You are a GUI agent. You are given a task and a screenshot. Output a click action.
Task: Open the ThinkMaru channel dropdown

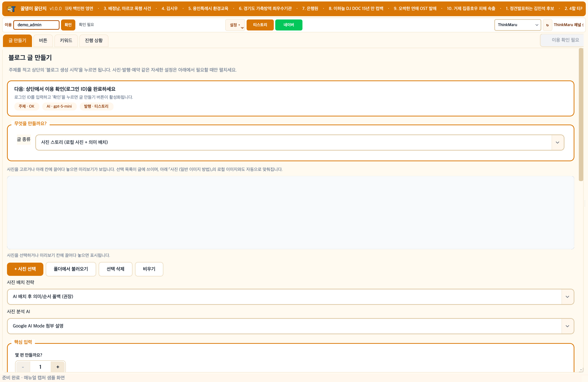pyautogui.click(x=518, y=25)
